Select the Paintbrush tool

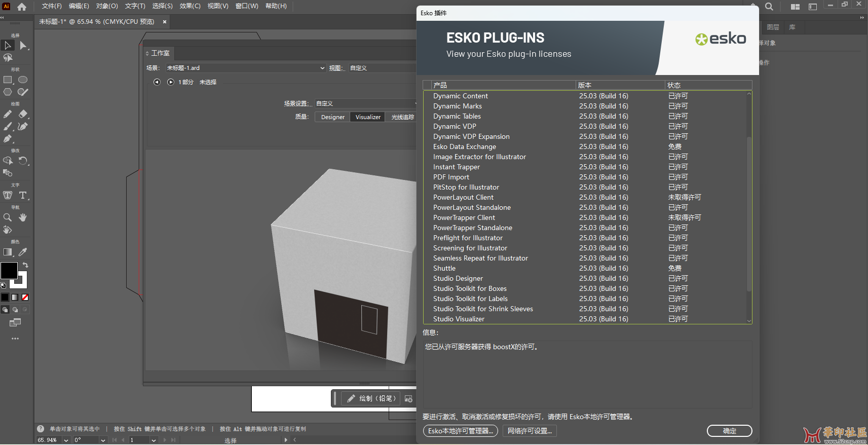8,126
